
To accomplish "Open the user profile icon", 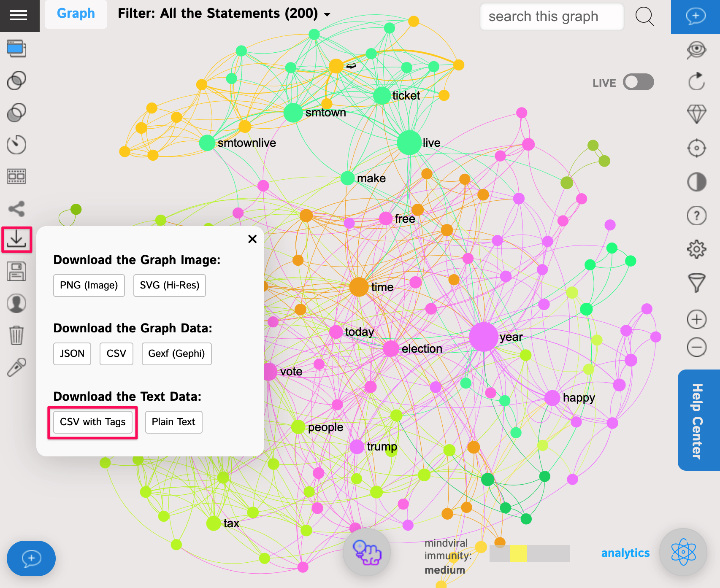I will 16,303.
